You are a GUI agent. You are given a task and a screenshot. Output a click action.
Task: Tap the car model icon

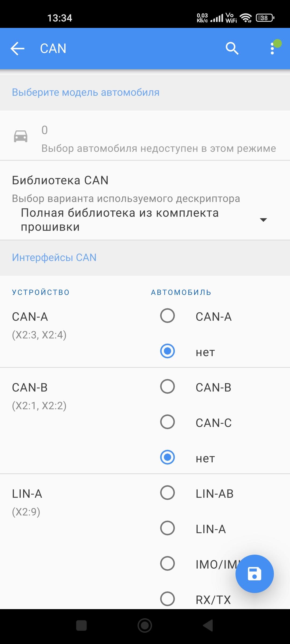pyautogui.click(x=21, y=136)
